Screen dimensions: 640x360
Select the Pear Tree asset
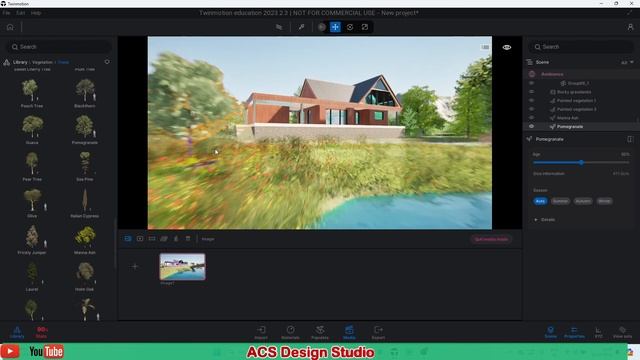(32, 167)
